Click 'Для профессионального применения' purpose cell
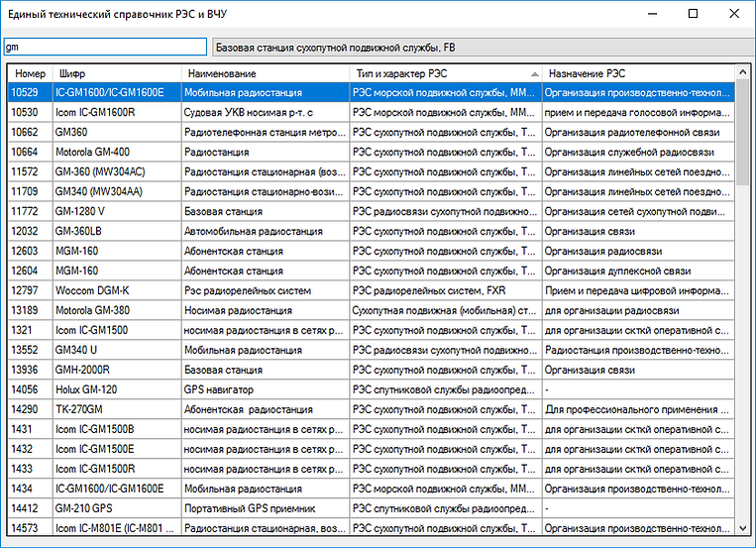Screen dimensions: 756x548 point(638,409)
